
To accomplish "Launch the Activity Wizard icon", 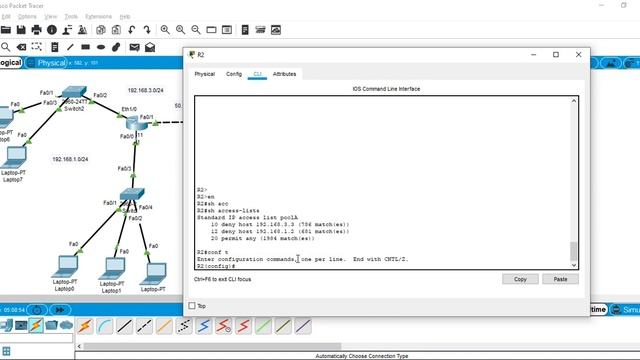I will tap(67, 30).
